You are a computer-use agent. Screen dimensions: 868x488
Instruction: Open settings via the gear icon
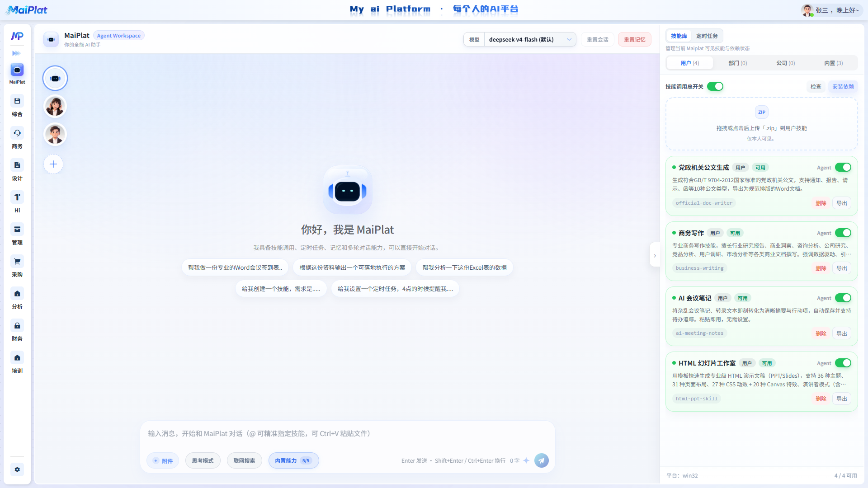(17, 469)
